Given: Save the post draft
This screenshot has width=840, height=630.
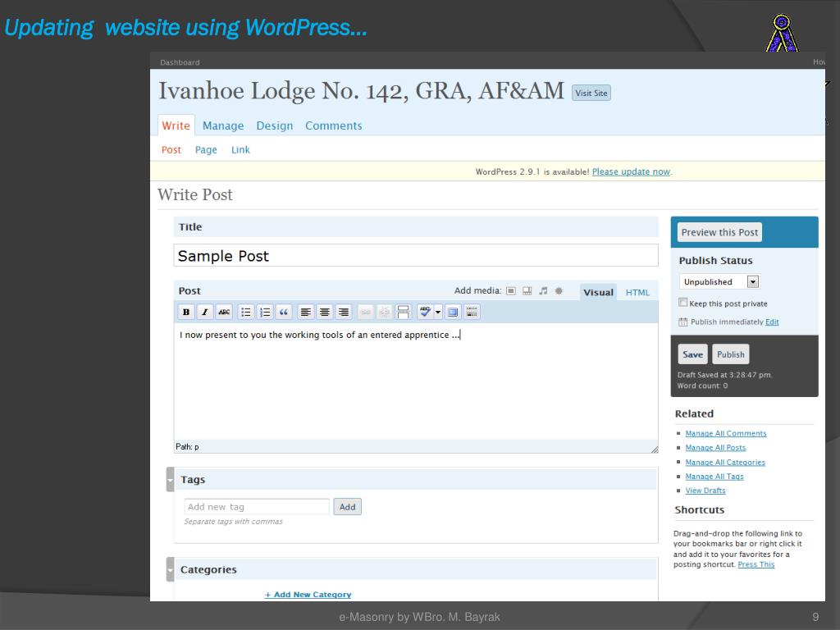Looking at the screenshot, I should 692,354.
